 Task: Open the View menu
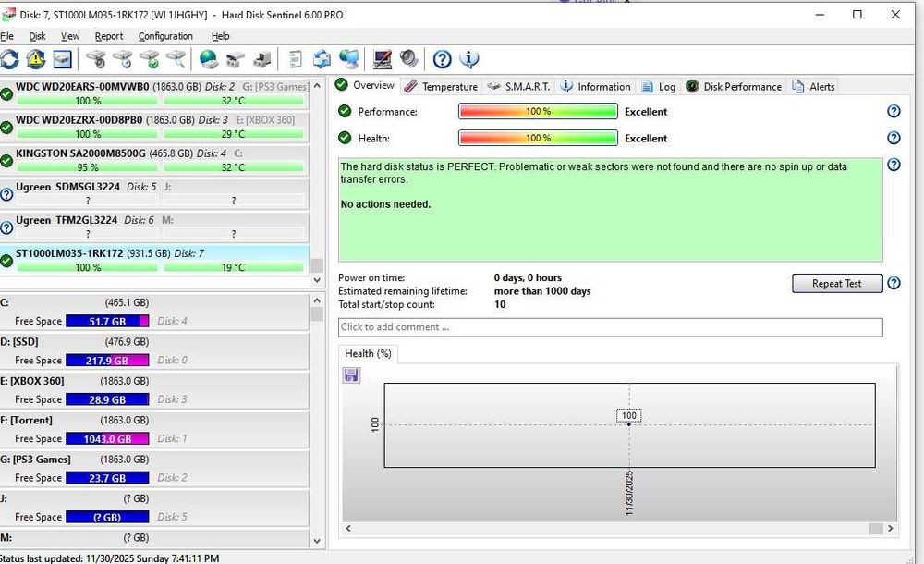tap(70, 36)
